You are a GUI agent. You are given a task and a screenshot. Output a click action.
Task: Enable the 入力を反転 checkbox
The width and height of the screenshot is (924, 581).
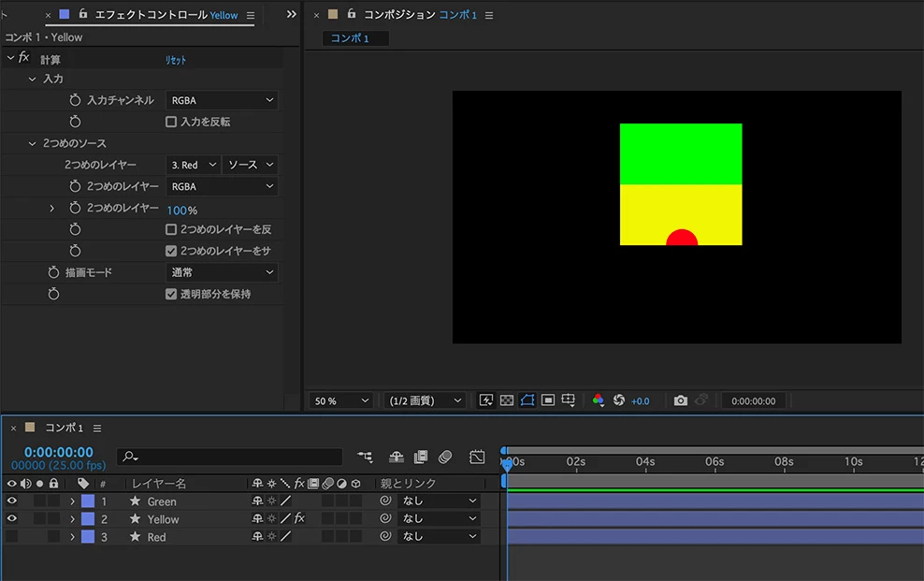tap(171, 122)
